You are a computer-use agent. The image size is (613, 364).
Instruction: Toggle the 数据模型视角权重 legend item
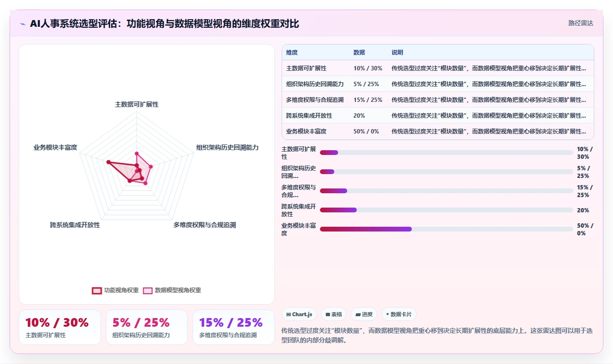172,290
